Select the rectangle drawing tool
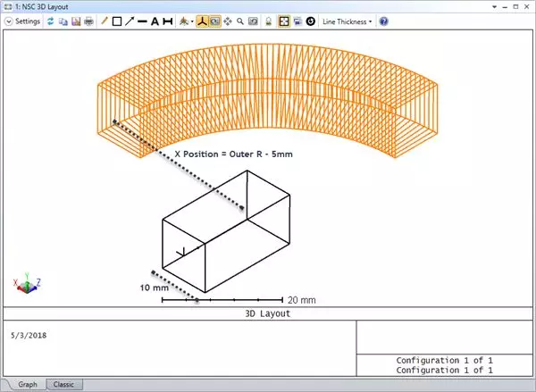Image resolution: width=536 pixels, height=392 pixels. click(117, 21)
